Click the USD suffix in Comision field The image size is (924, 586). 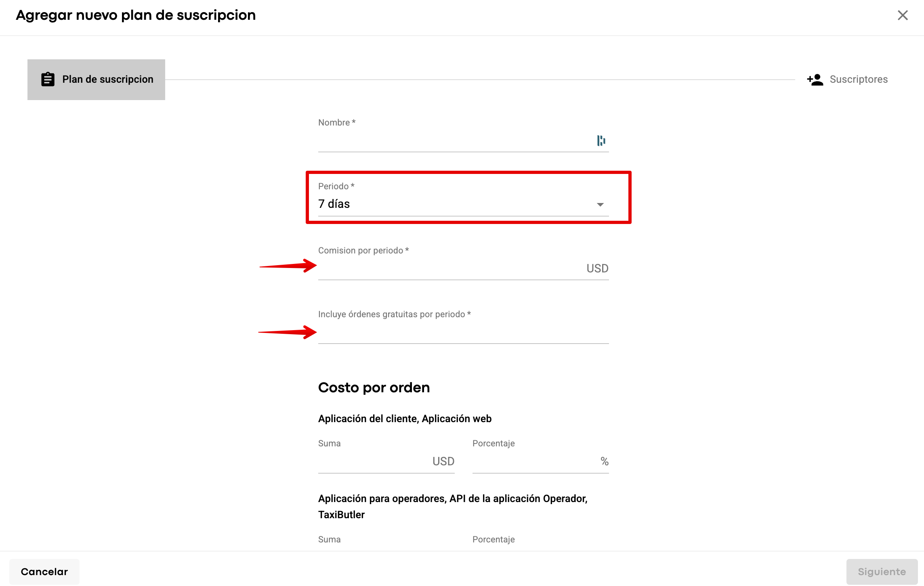click(x=597, y=268)
